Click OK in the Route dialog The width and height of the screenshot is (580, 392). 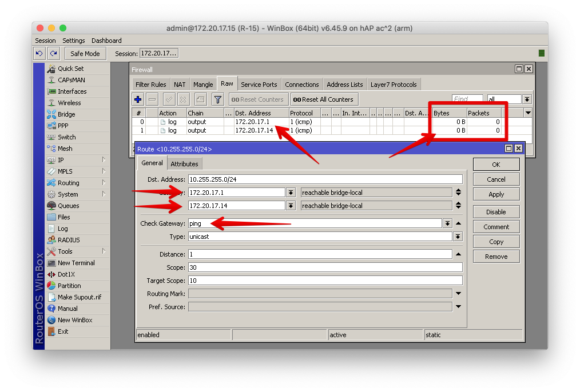pos(496,165)
